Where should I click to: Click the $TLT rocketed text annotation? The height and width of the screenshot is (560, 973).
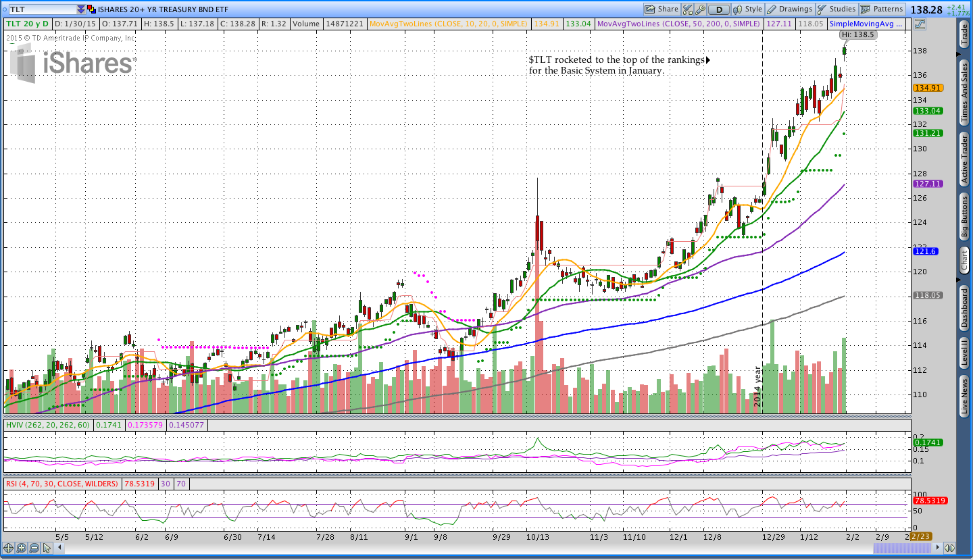616,65
